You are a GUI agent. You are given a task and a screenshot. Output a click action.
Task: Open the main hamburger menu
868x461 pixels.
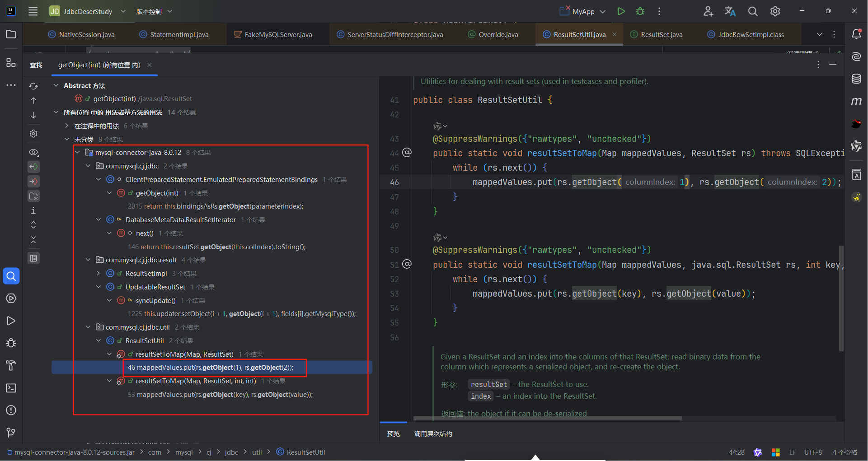pyautogui.click(x=33, y=11)
